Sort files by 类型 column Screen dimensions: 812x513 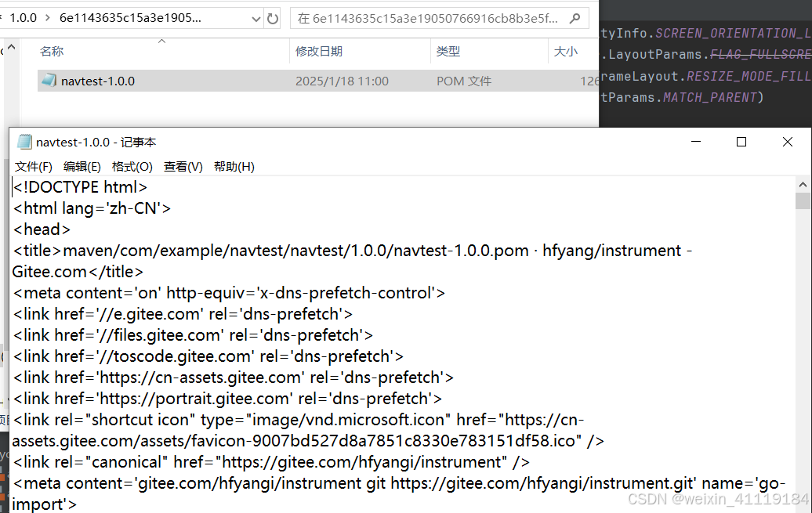(x=448, y=51)
